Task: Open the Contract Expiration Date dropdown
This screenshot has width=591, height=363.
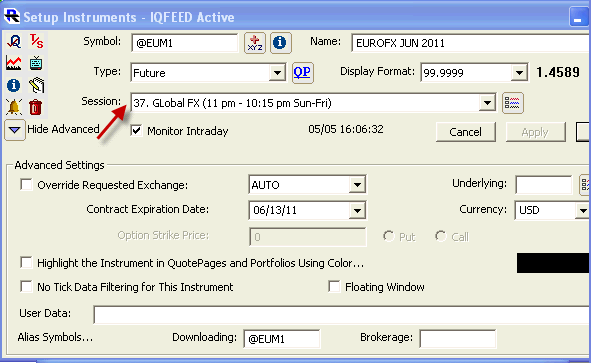Action: click(x=357, y=210)
